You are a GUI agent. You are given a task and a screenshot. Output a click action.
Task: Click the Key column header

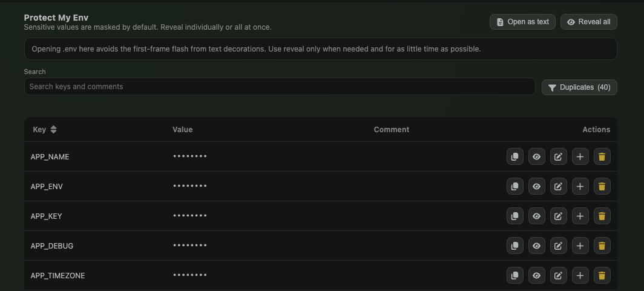[39, 129]
